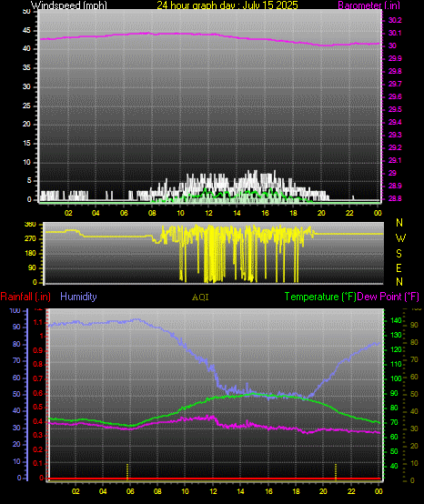Click the 04 hour label under temperature chart
Screen dimensions: 424x504
coord(103,491)
